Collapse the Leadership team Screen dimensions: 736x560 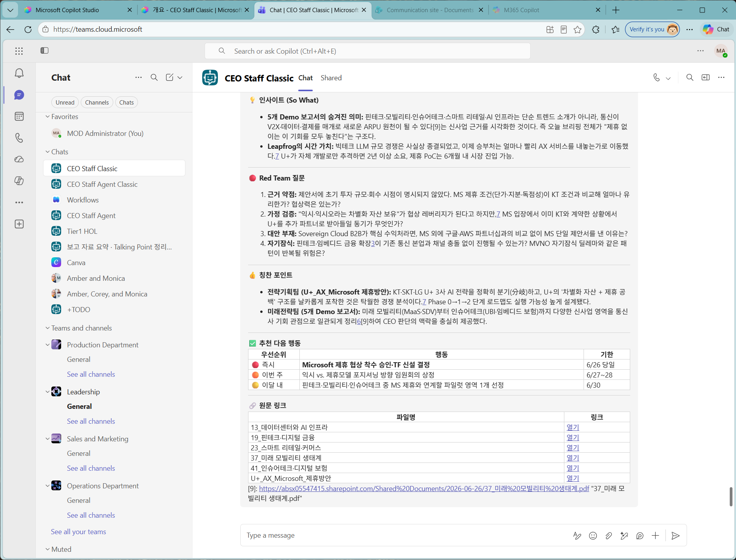(x=47, y=392)
